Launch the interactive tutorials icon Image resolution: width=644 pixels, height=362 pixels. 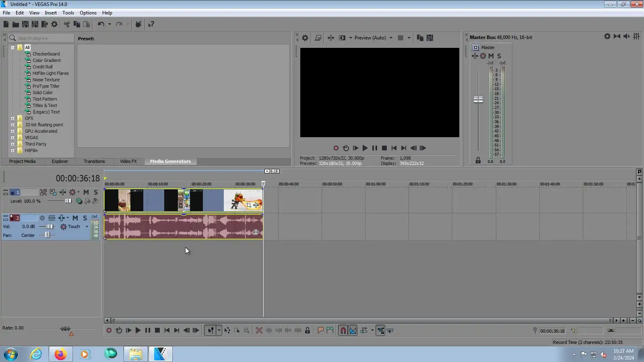coord(138,24)
